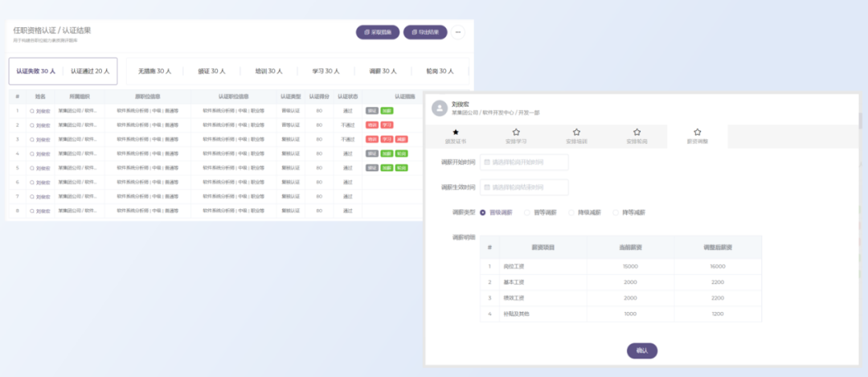Image resolution: width=868 pixels, height=377 pixels.
Task: Click 补贴及其他 current value 1000
Action: tap(631, 313)
